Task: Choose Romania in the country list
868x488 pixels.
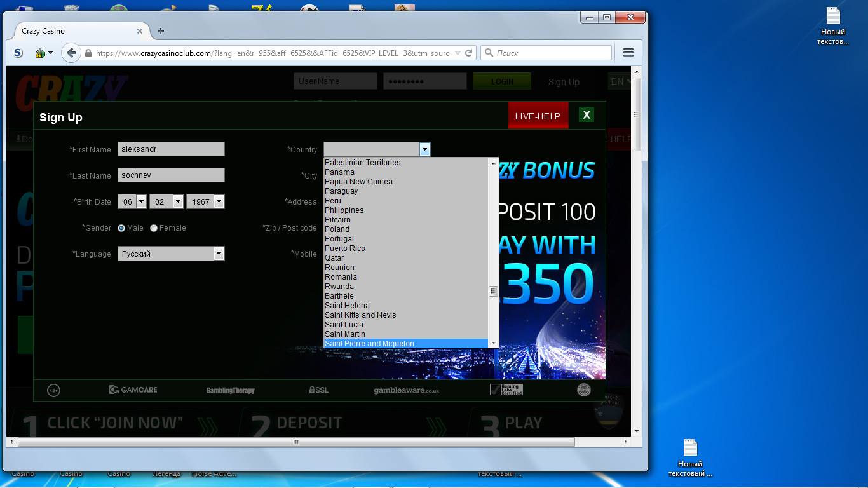Action: tap(406, 277)
